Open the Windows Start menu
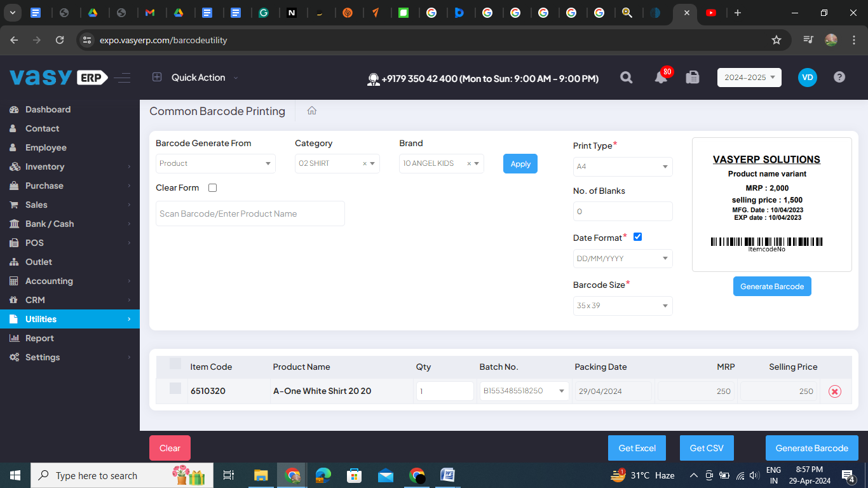Viewport: 868px width, 488px height. coord(15,475)
